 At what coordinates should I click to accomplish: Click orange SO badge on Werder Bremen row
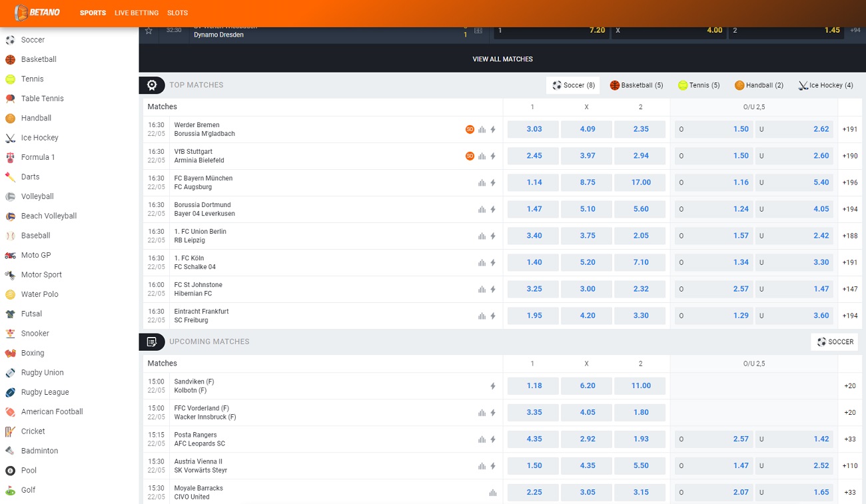coord(470,129)
